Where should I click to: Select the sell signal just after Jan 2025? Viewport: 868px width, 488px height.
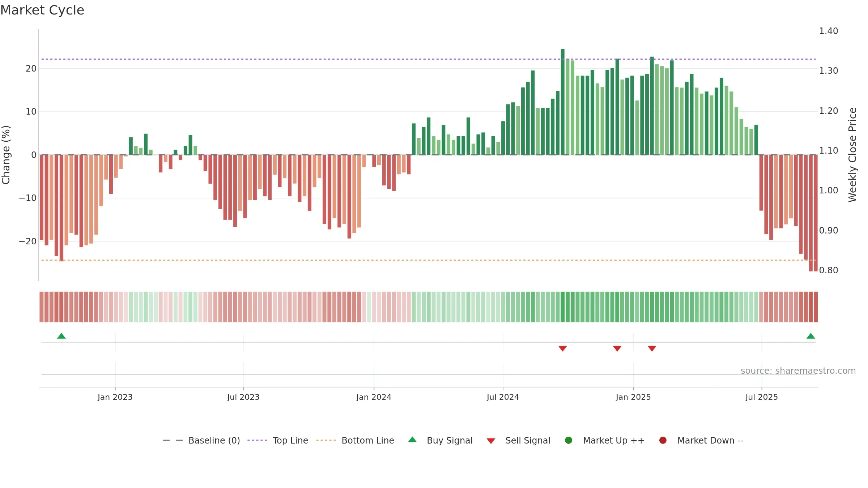[x=652, y=348]
